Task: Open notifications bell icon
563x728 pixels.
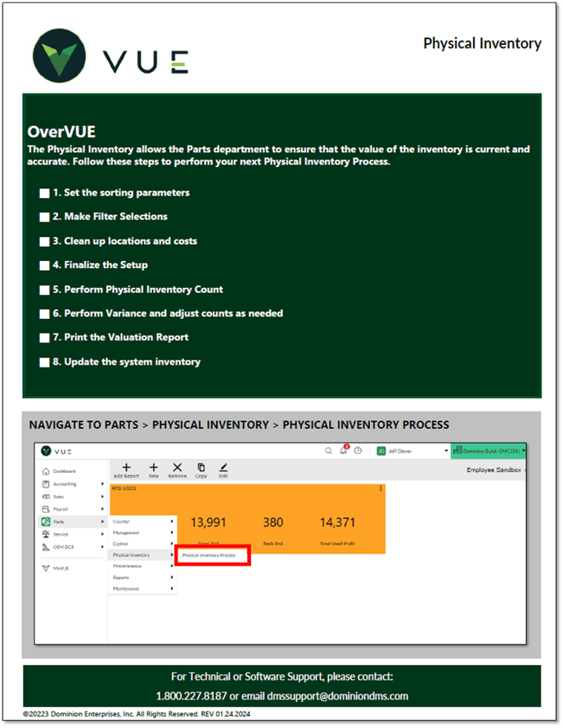Action: pos(344,451)
